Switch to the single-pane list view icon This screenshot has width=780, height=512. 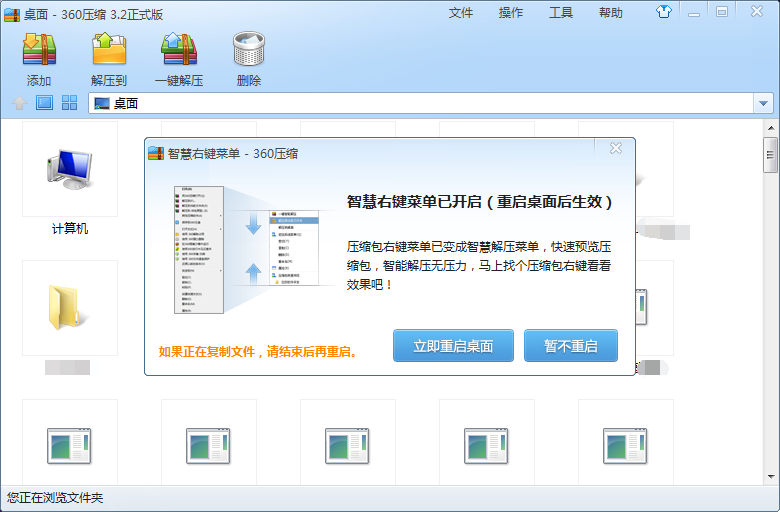pos(44,103)
